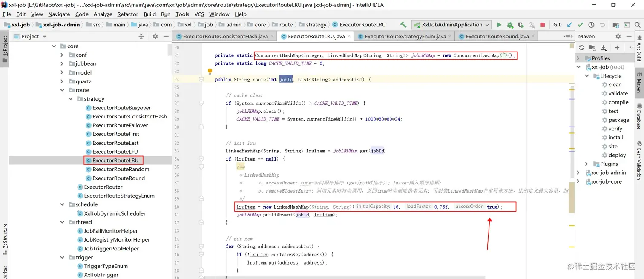The image size is (644, 279).
Task: Update project via Git blue arrow
Action: 569,25
